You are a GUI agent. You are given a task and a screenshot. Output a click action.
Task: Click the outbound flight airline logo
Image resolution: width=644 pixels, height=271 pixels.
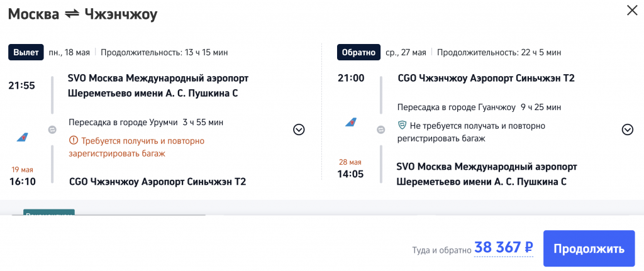[23, 137]
